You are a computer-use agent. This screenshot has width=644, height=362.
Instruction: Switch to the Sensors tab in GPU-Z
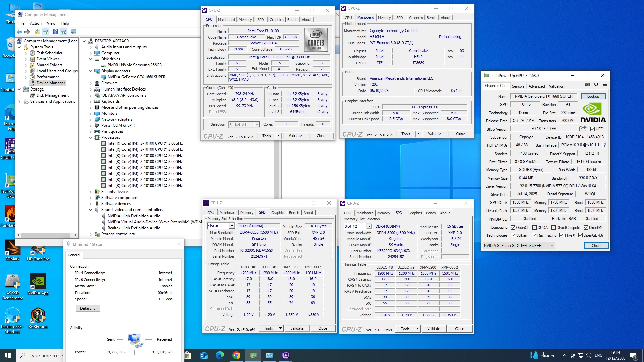(518, 86)
